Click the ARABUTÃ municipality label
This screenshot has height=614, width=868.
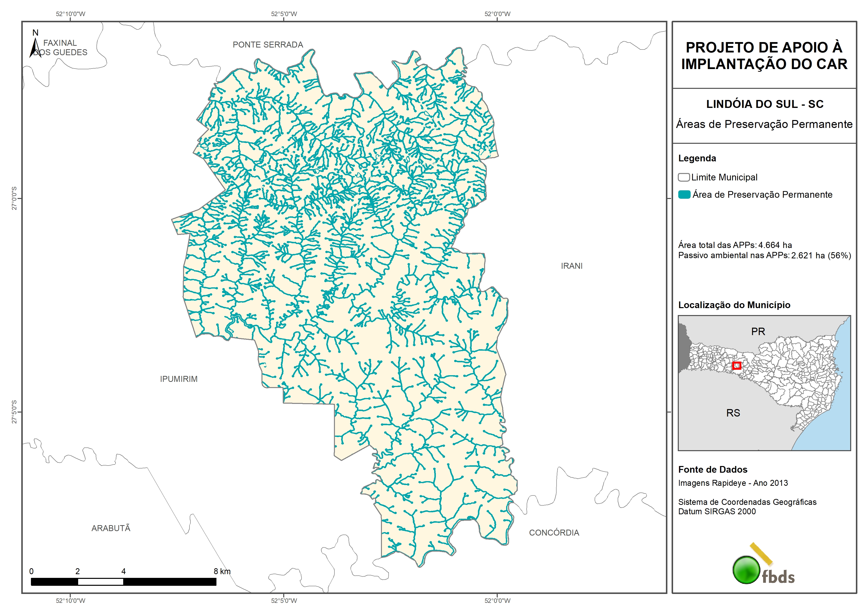[111, 528]
